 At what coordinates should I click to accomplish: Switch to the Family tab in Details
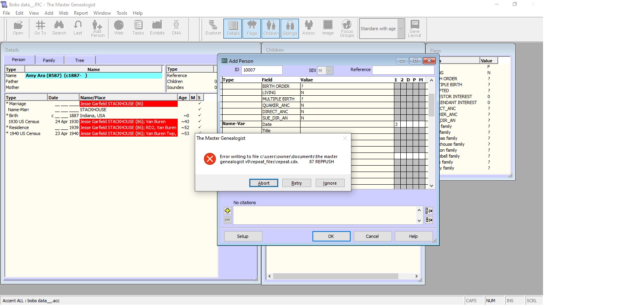coord(49,60)
